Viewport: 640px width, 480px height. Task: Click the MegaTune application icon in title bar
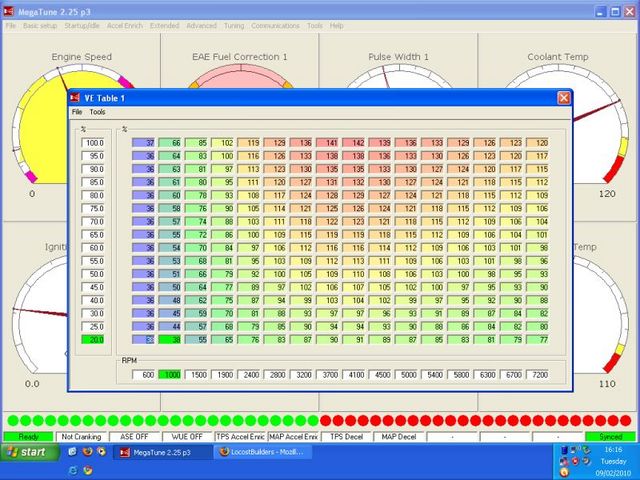[9, 9]
